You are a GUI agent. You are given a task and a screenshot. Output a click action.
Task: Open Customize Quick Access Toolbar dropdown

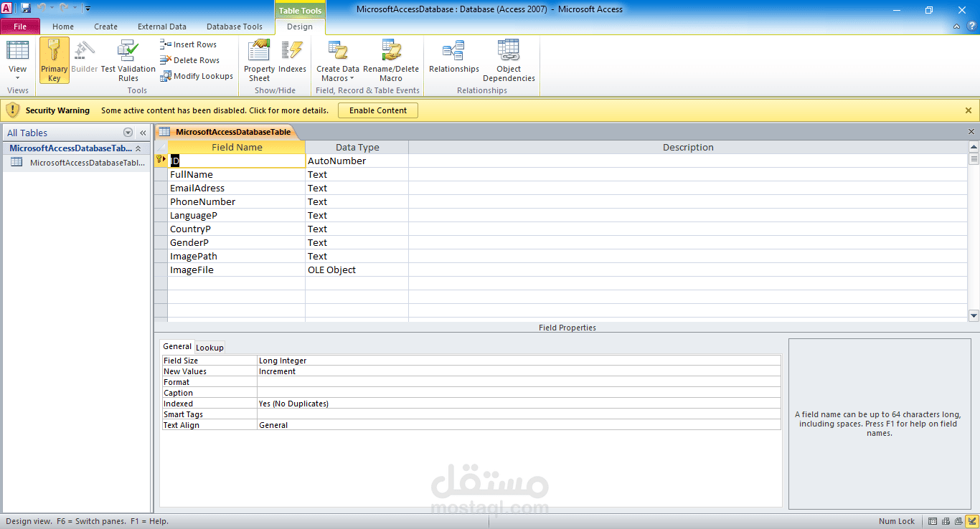click(x=88, y=9)
